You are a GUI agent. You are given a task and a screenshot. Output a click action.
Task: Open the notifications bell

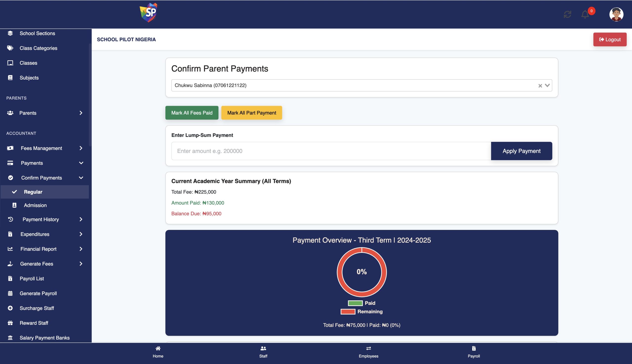coord(585,14)
